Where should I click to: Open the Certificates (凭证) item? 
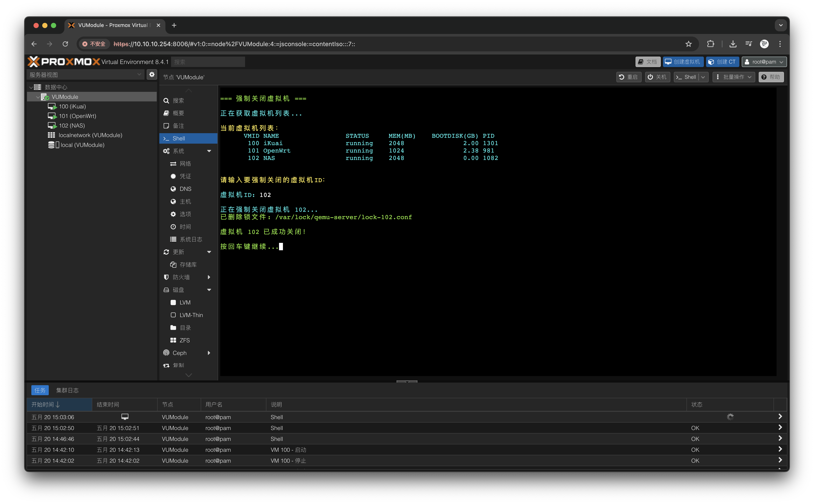185,176
